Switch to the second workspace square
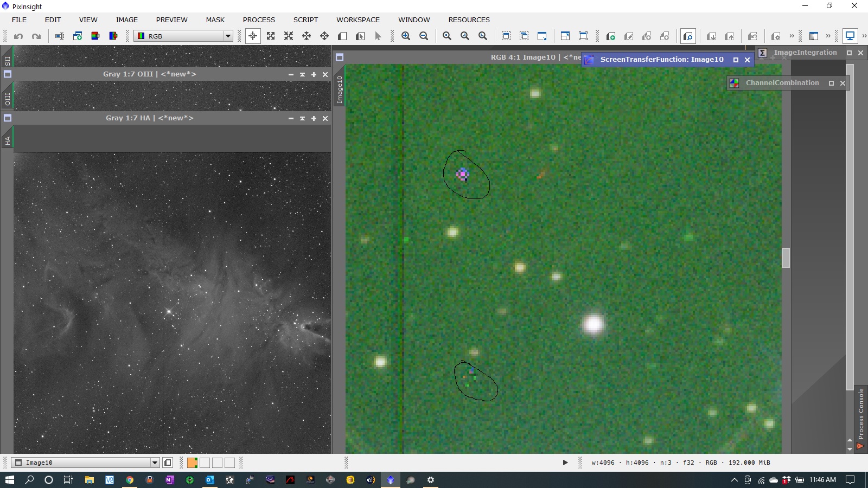 (205, 463)
